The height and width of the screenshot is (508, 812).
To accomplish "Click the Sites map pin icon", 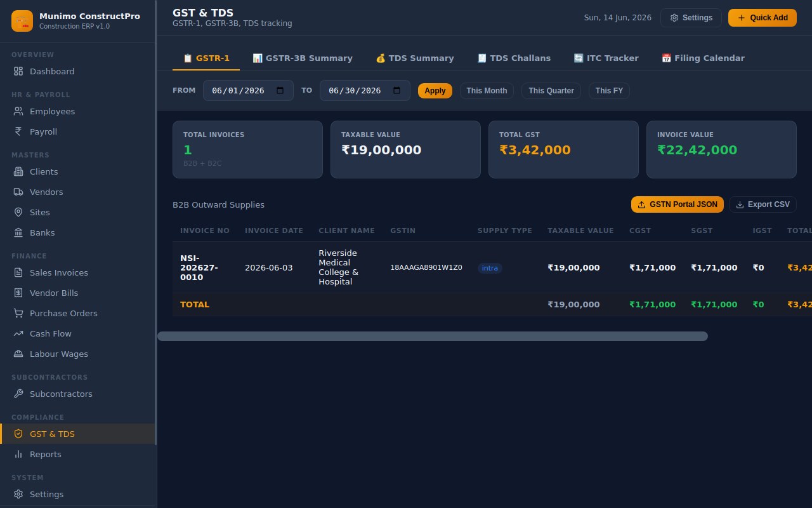I will [x=18, y=212].
